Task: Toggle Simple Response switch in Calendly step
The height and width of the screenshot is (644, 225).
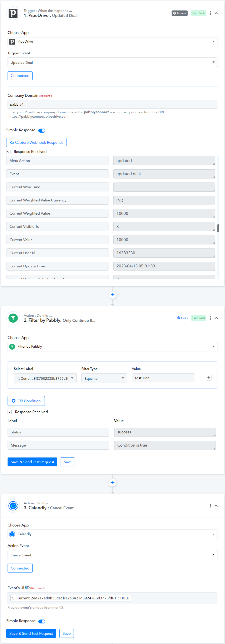Action: pyautogui.click(x=42, y=621)
